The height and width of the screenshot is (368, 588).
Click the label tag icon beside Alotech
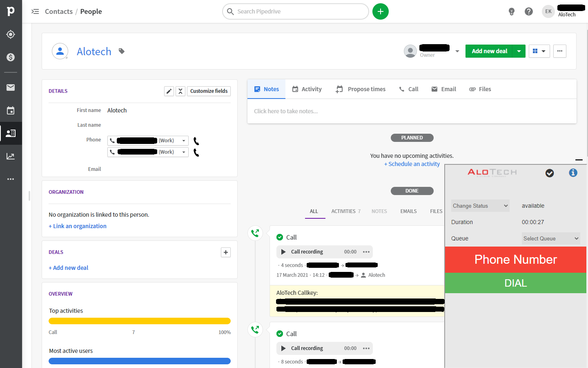(x=122, y=51)
